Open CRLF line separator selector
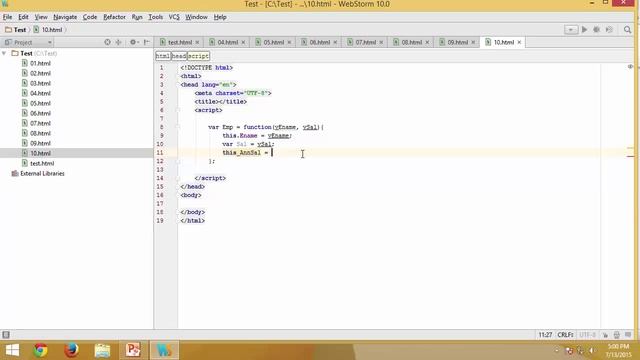The image size is (640, 360). pyautogui.click(x=565, y=335)
